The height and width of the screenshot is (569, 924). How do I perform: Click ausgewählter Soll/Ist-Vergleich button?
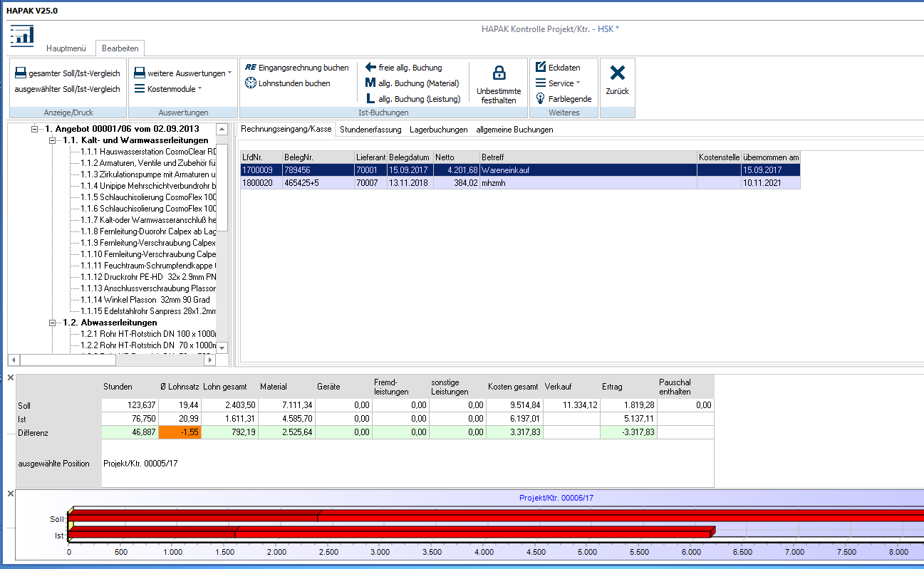tap(68, 89)
